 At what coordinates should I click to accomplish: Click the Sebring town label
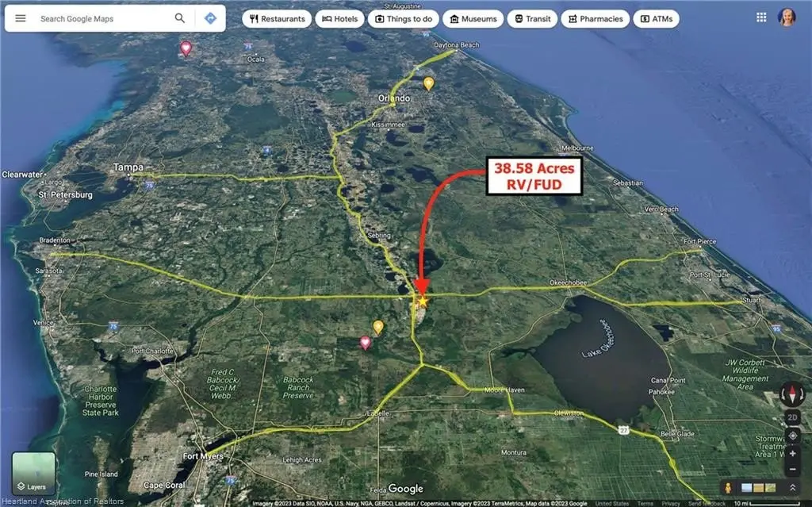(x=379, y=236)
